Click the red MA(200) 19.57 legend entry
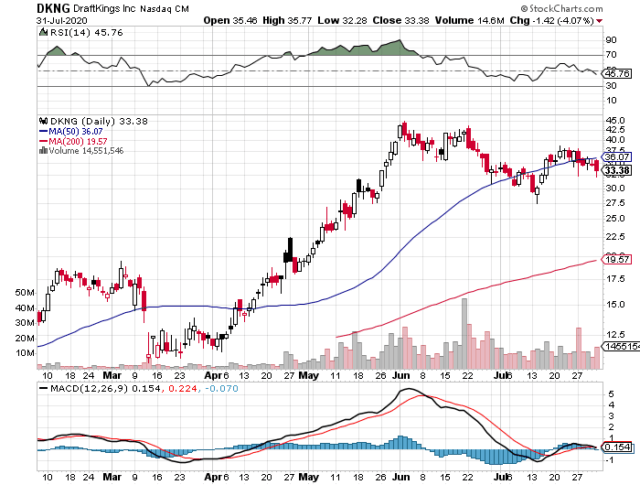Viewport: 640px width, 485px height. pyautogui.click(x=73, y=141)
